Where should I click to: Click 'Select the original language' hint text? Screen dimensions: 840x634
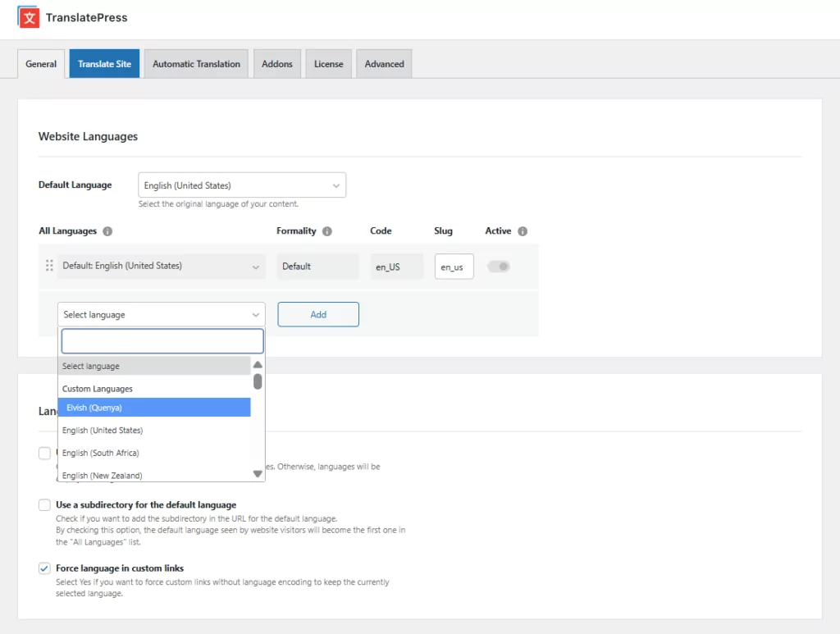coord(218,204)
